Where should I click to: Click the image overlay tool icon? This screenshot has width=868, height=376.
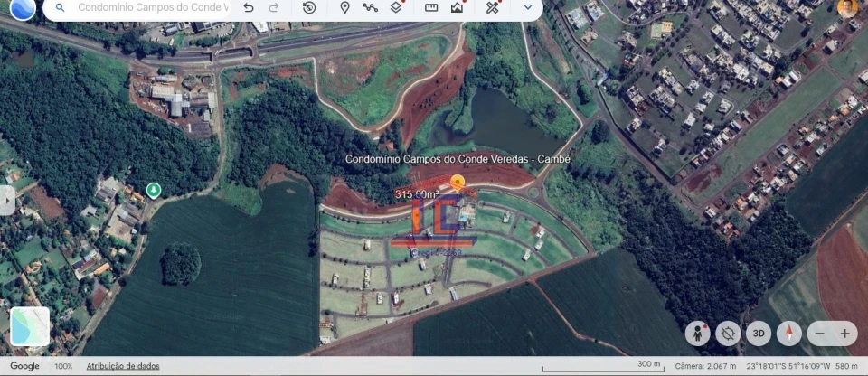[x=457, y=8]
